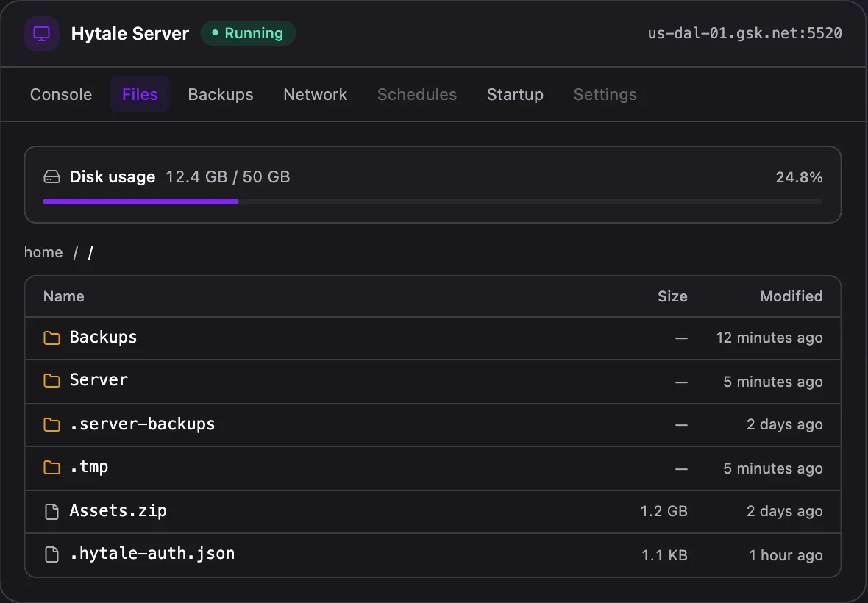Click the 1.1 KB size cell
This screenshot has width=868, height=603.
pos(664,555)
